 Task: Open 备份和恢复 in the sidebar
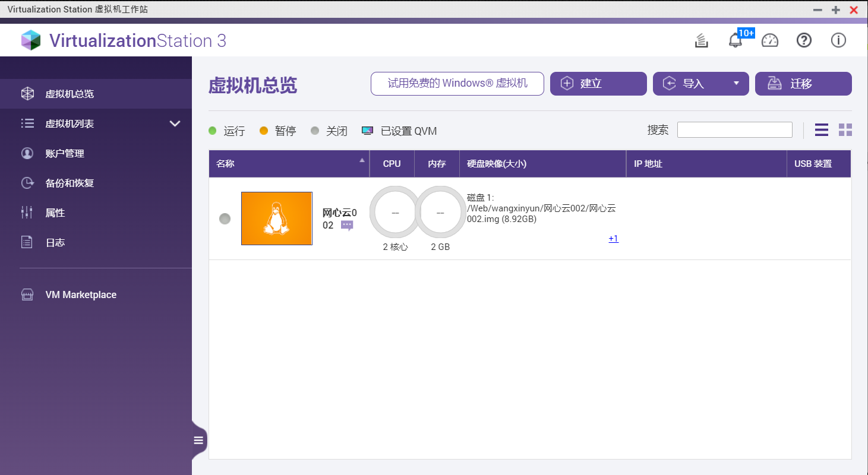coord(27,183)
